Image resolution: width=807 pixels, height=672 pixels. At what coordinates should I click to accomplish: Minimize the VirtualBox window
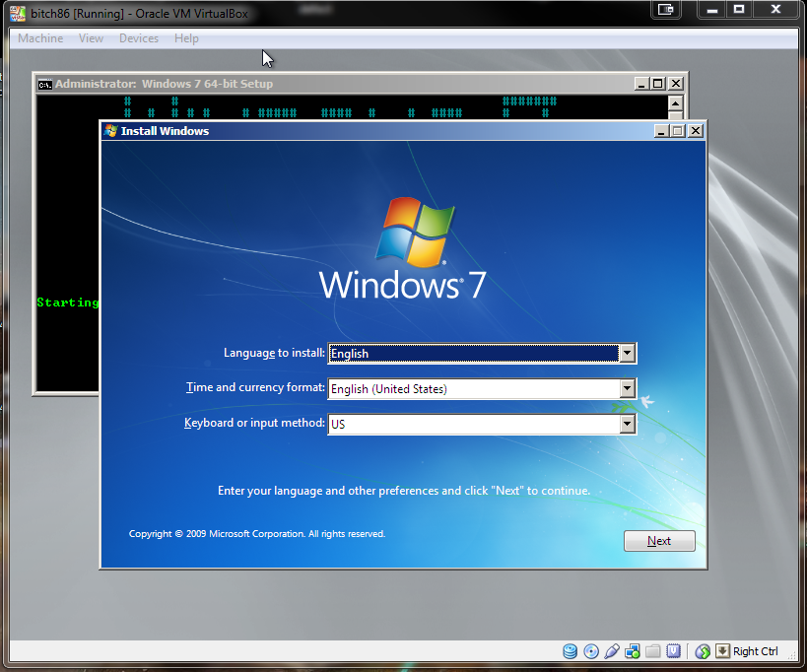pos(712,9)
